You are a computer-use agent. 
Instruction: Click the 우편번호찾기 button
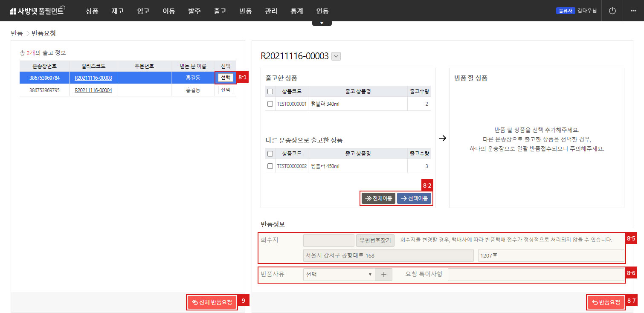click(375, 241)
